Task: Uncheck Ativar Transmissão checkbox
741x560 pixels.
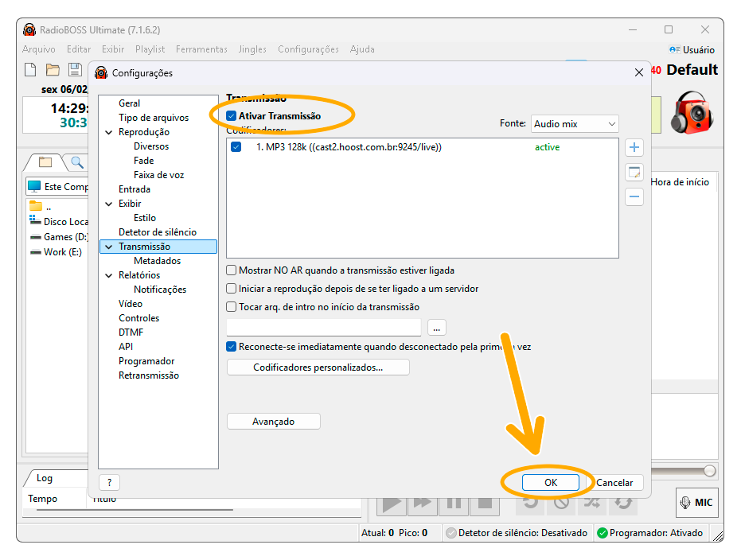Action: (232, 116)
